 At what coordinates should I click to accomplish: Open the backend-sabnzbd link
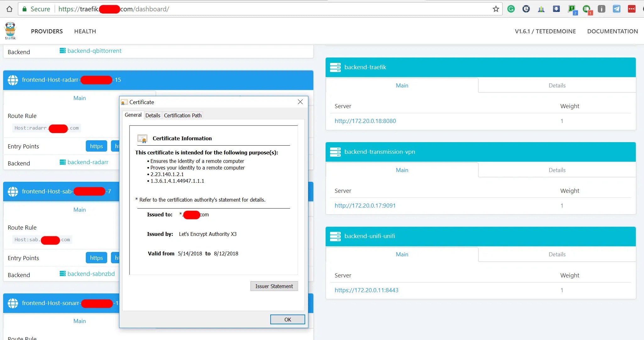coord(91,274)
